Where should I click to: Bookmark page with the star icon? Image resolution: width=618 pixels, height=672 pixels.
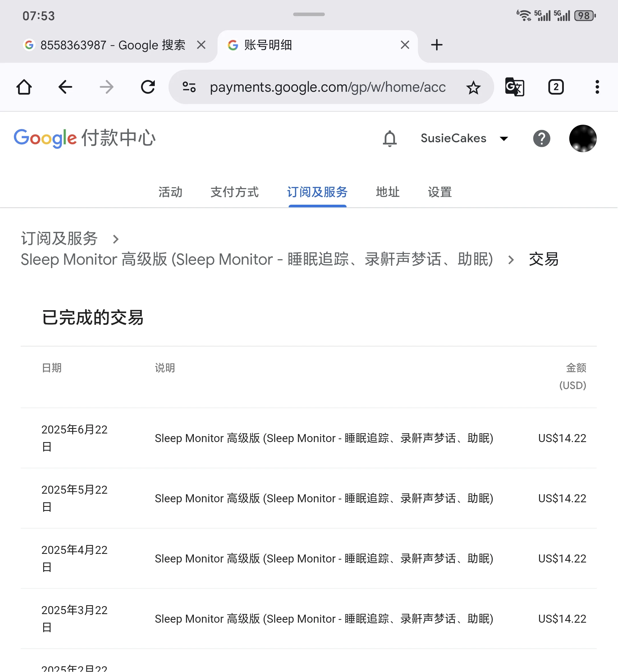point(473,88)
